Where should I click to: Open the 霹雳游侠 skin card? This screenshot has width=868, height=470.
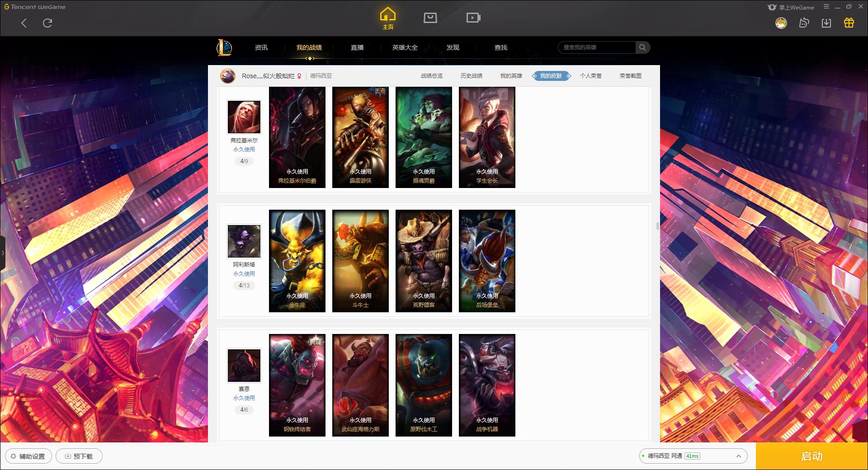click(x=360, y=137)
